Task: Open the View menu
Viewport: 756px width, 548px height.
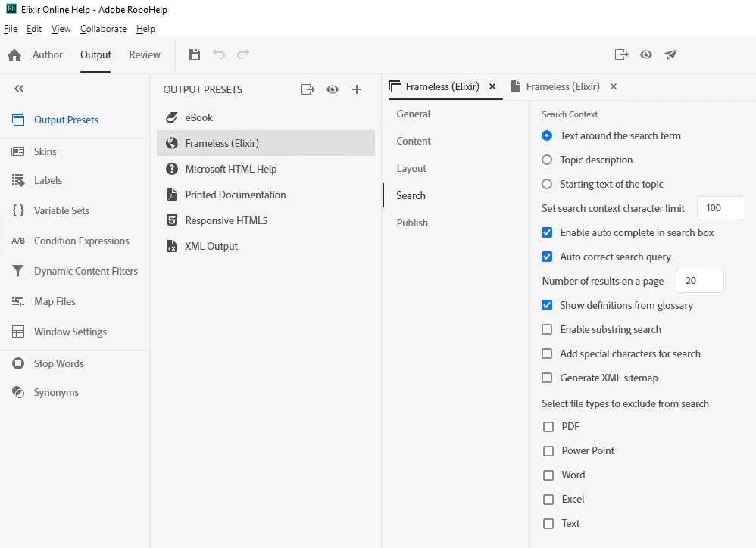Action: pos(61,29)
